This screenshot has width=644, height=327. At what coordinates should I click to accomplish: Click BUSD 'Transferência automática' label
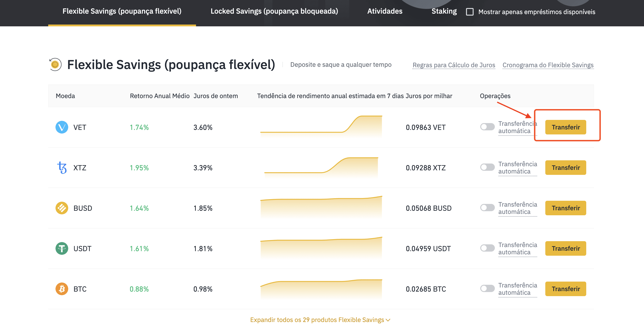click(518, 208)
